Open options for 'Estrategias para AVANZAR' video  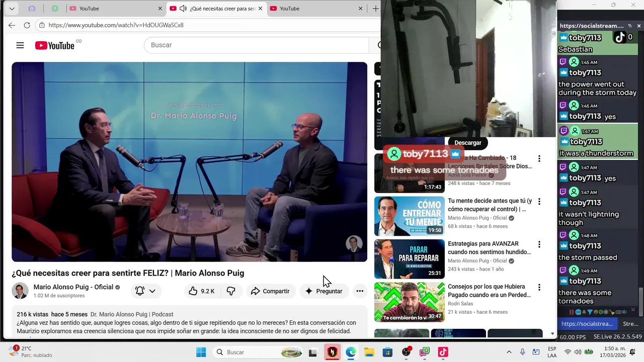pyautogui.click(x=539, y=245)
